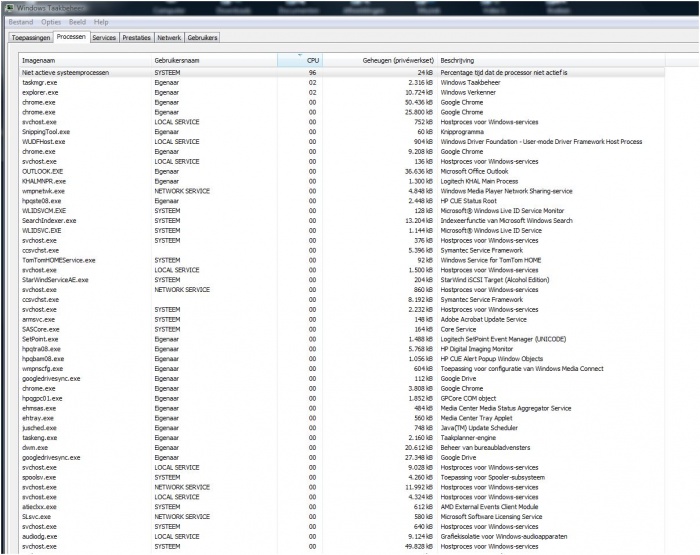The image size is (700, 555).
Task: Select the taskmgr.exe process
Action: click(342, 83)
